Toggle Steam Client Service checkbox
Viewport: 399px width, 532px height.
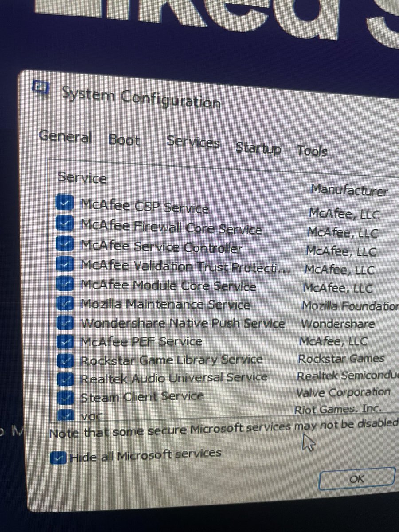pos(66,397)
